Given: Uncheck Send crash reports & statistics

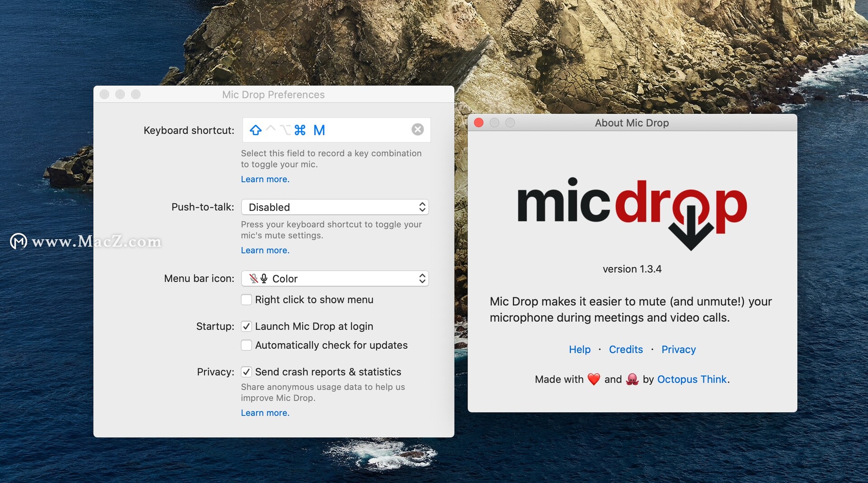Looking at the screenshot, I should pyautogui.click(x=246, y=372).
